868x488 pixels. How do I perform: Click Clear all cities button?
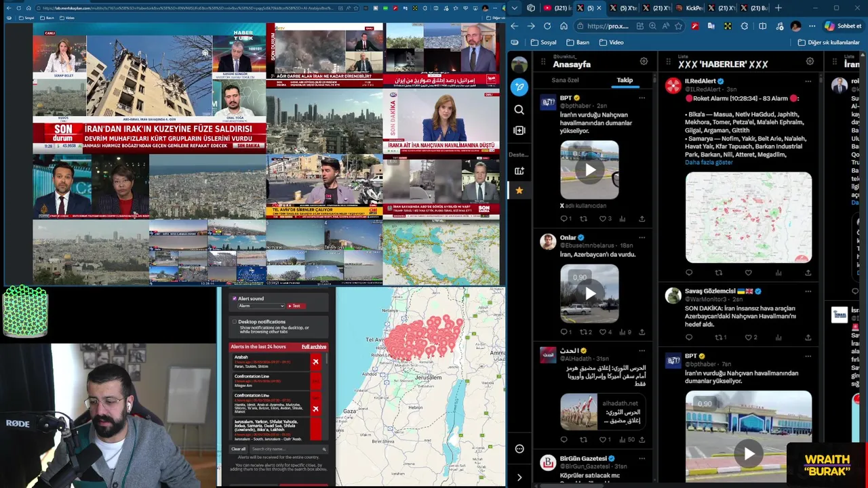tap(239, 449)
